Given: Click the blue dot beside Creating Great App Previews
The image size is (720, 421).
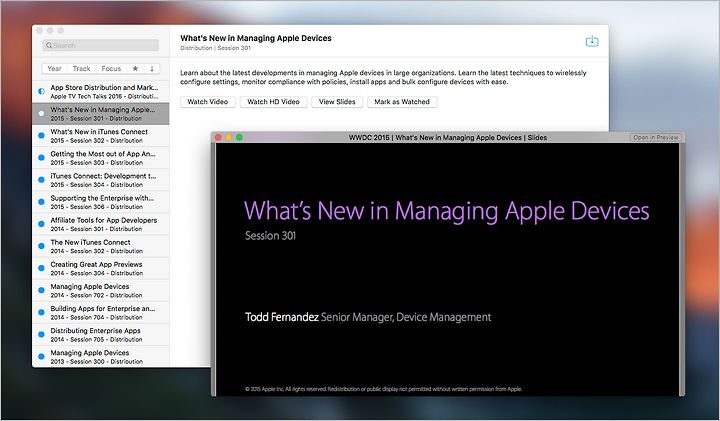Looking at the screenshot, I should (41, 268).
